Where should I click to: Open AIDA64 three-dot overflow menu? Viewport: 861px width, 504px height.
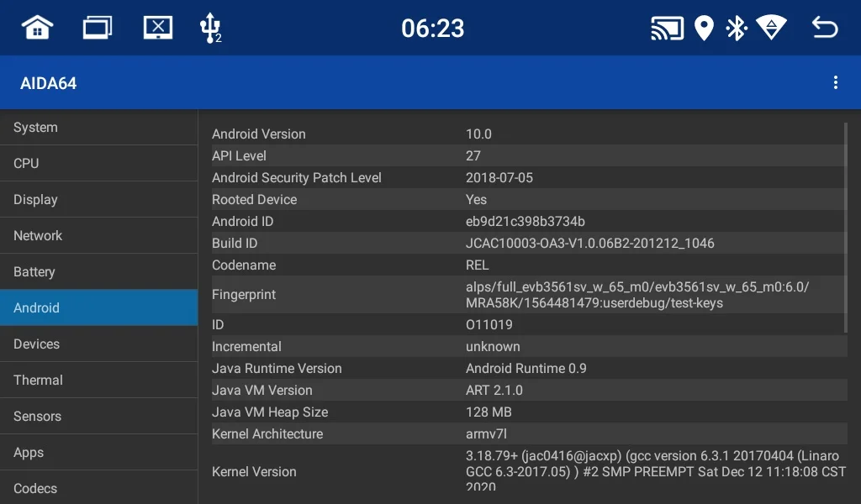(x=836, y=83)
